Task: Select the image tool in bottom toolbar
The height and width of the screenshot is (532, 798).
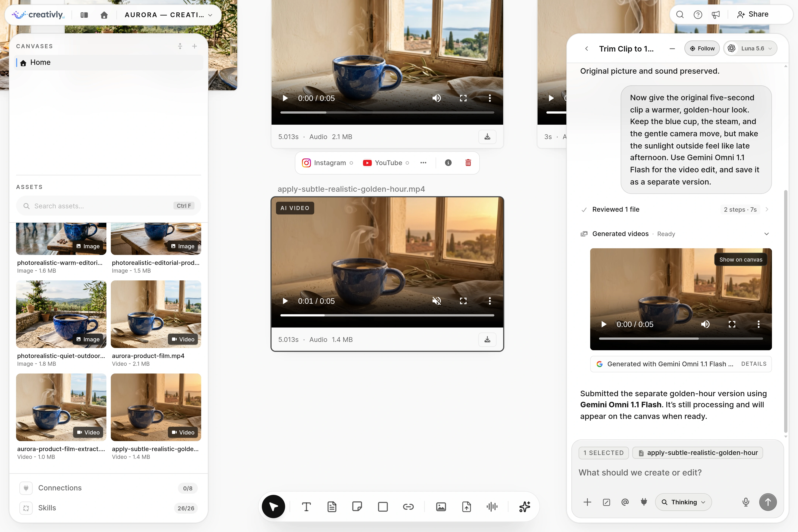Action: 441,507
